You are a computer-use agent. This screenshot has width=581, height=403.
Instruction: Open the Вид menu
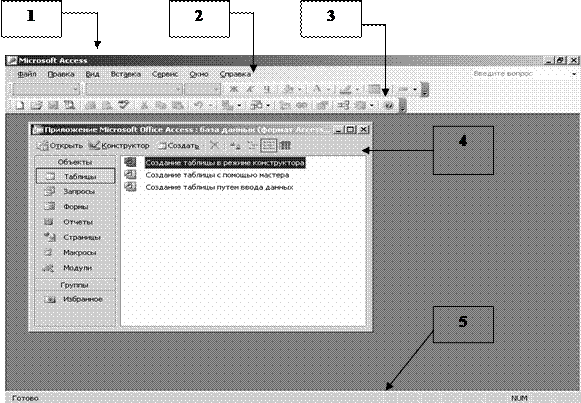92,74
